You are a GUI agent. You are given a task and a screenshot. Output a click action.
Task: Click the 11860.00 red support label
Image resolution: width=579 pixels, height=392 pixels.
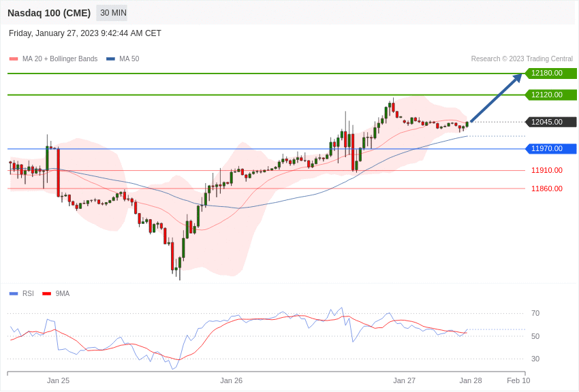pyautogui.click(x=546, y=189)
